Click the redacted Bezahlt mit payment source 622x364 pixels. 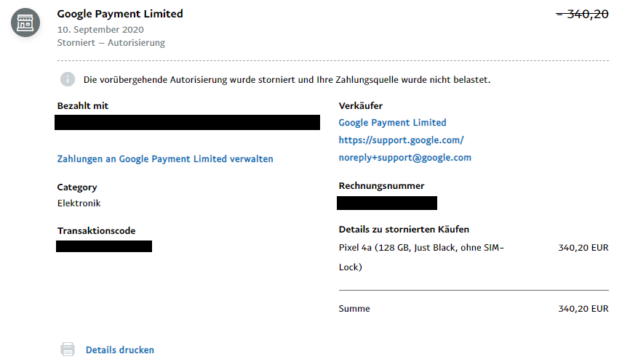[187, 122]
